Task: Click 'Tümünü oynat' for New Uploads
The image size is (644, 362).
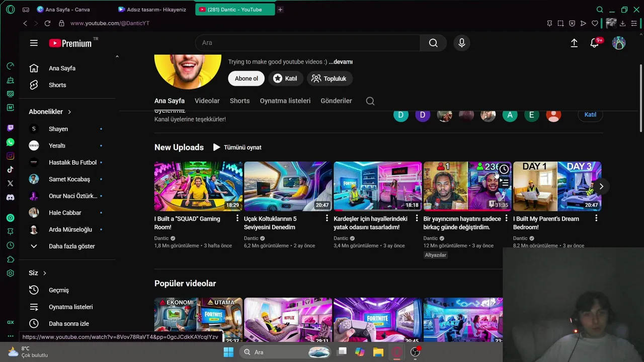Action: point(237,147)
